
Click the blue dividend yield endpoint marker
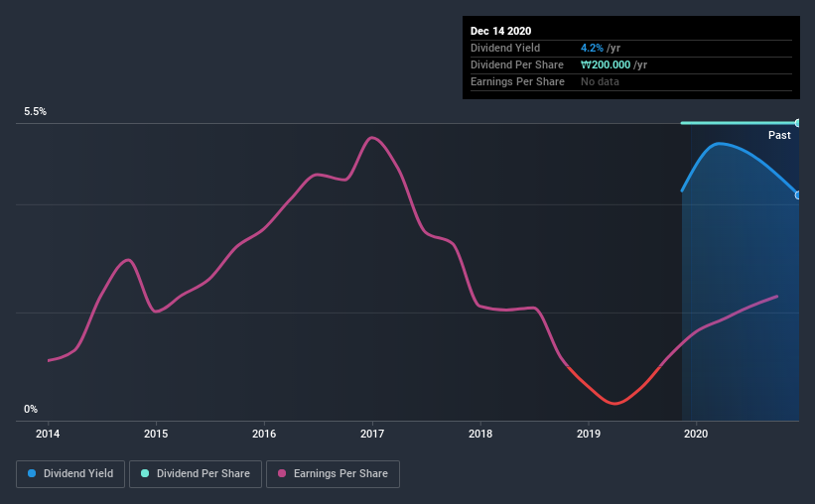point(798,194)
